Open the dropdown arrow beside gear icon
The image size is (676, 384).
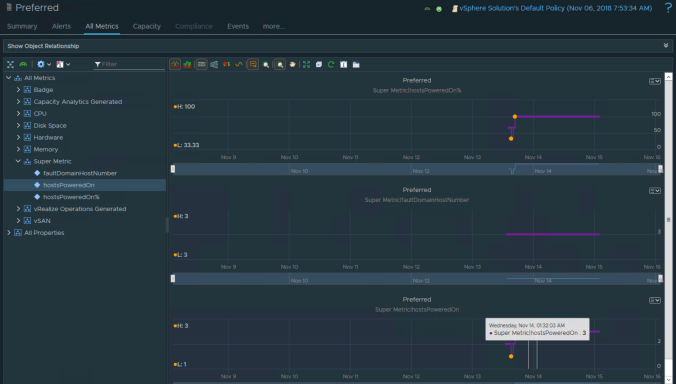(x=49, y=65)
